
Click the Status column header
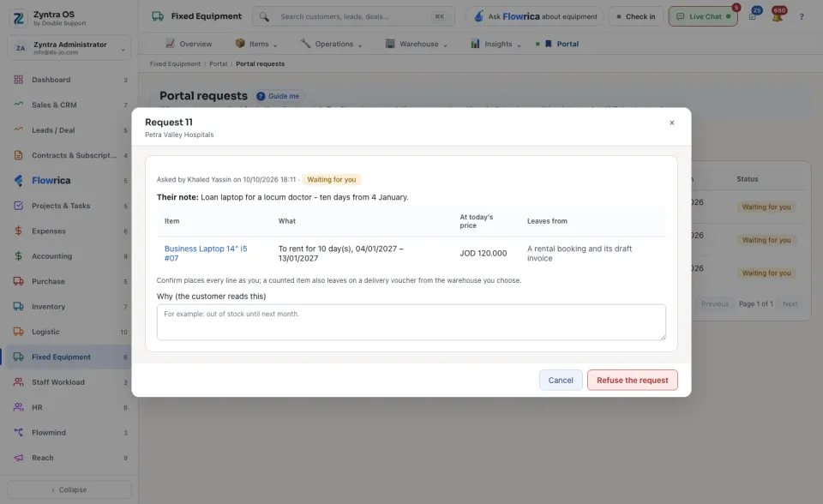pos(747,179)
